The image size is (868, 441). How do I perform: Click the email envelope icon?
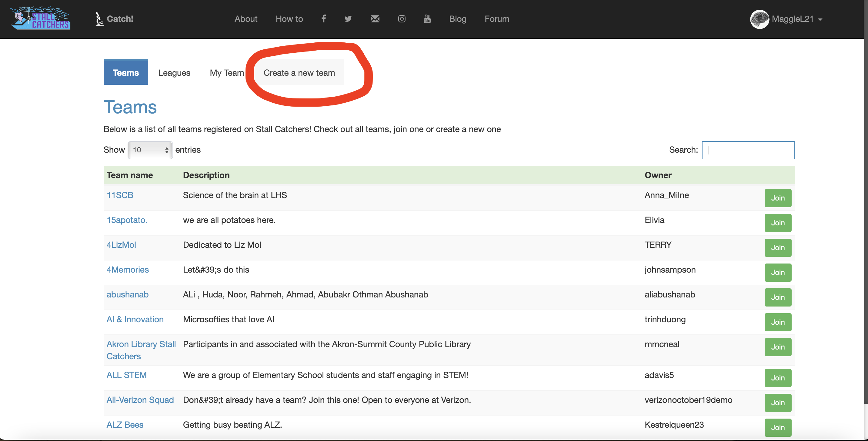point(375,19)
